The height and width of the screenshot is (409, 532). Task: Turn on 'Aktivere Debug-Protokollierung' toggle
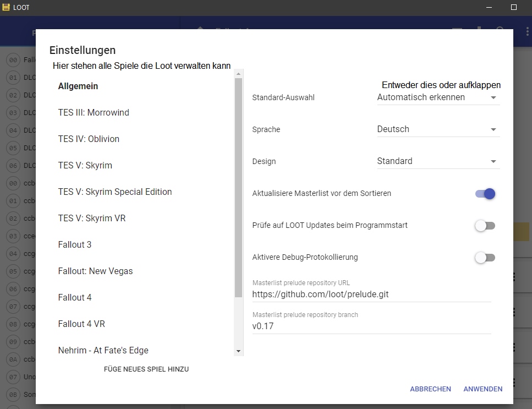pyautogui.click(x=485, y=258)
